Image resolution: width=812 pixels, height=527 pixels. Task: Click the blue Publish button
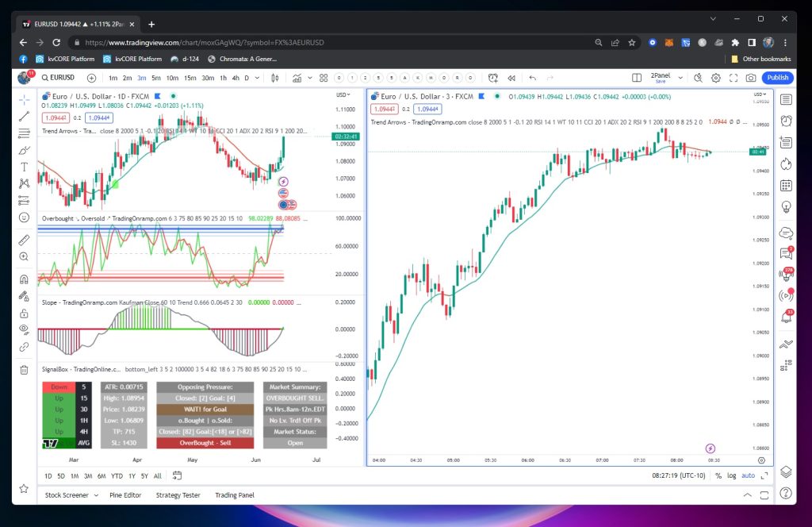click(x=777, y=78)
